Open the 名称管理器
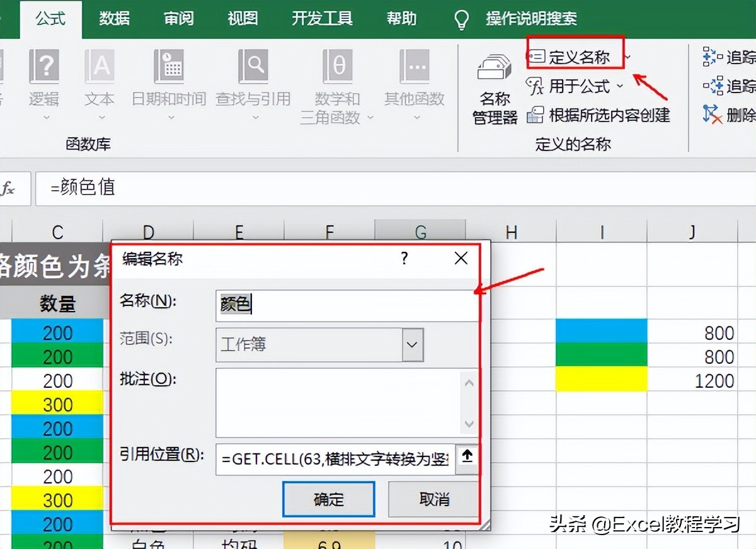 [495, 88]
